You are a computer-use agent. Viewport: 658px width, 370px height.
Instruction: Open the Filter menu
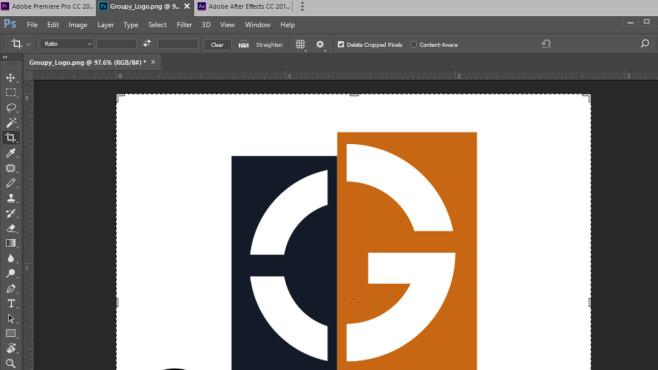pyautogui.click(x=184, y=25)
